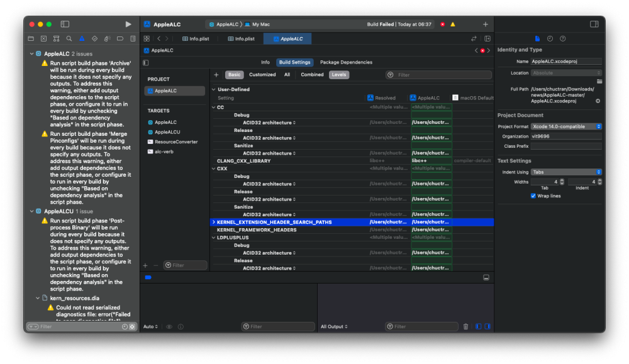Click the red error indicator in activity bar

pos(442,25)
